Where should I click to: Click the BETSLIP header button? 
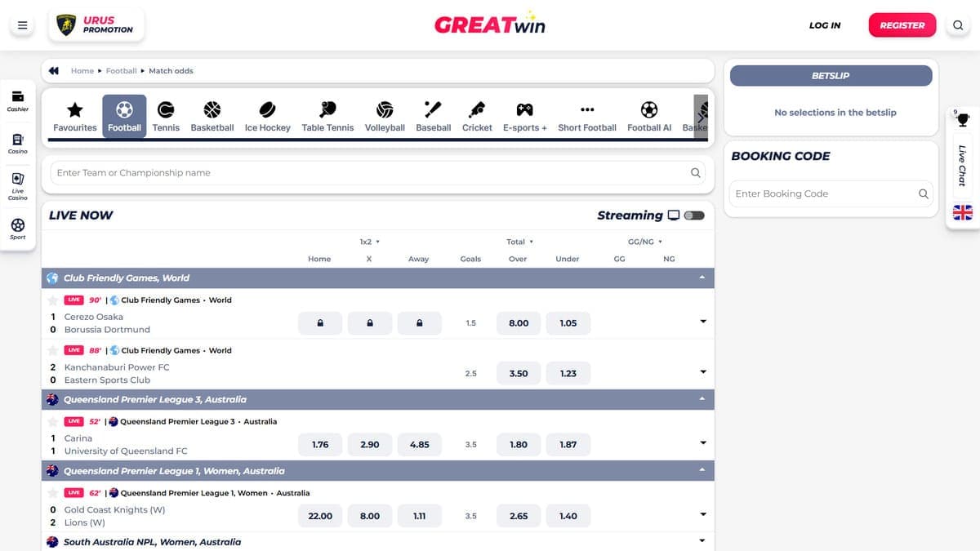[x=831, y=76]
